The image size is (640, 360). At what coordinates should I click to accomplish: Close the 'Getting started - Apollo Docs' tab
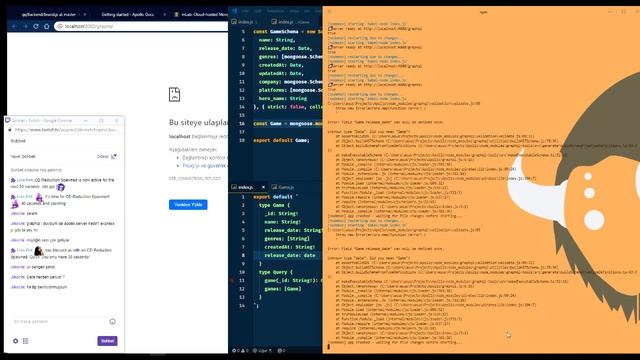pyautogui.click(x=164, y=14)
